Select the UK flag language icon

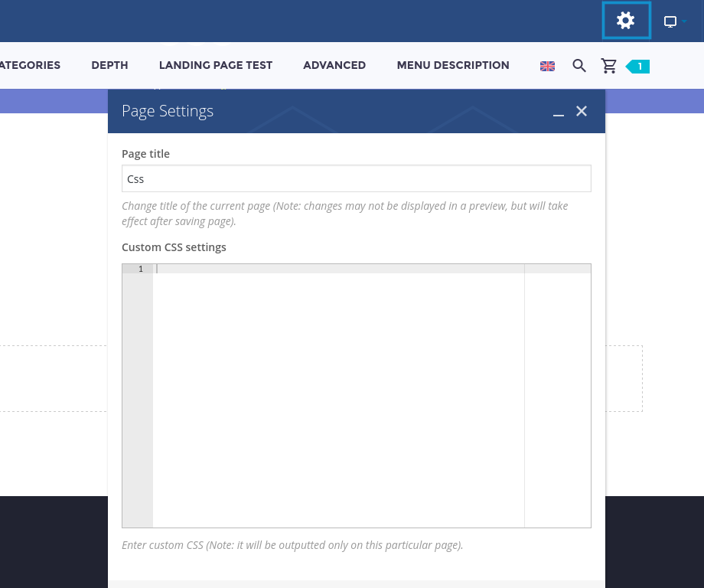tap(547, 66)
